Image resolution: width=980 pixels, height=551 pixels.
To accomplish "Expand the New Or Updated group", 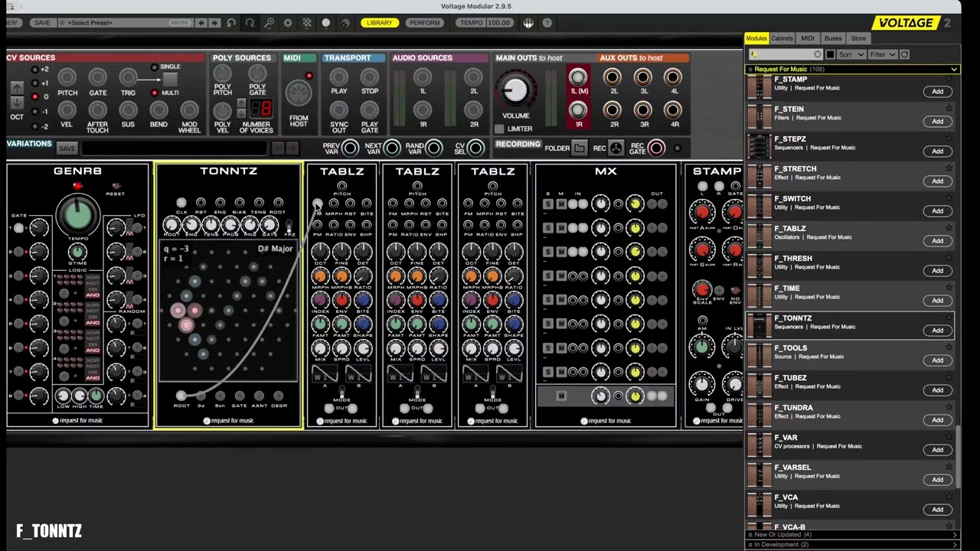I will click(x=853, y=535).
